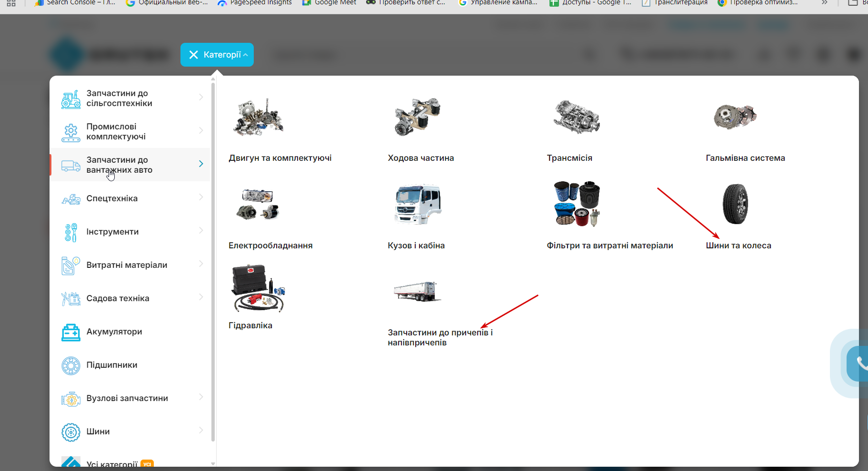Open the Трансмісія category link
Screen dimensions: 868x471
[569, 158]
